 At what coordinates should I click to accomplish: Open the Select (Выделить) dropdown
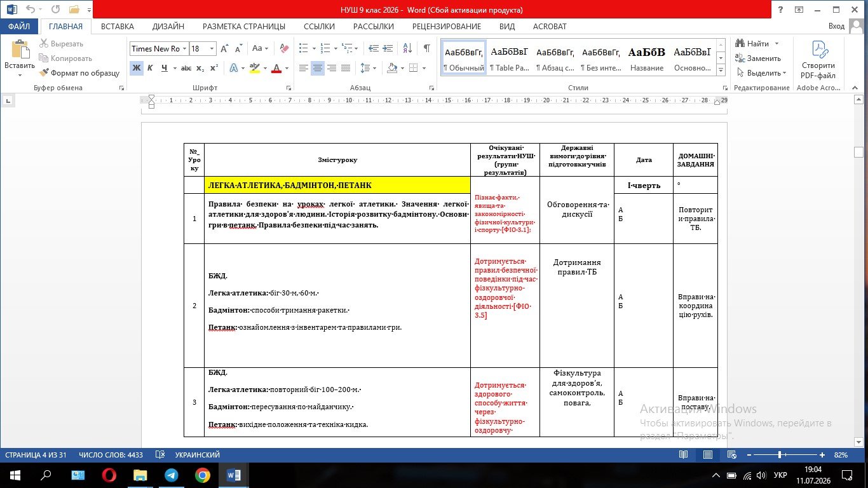[761, 73]
